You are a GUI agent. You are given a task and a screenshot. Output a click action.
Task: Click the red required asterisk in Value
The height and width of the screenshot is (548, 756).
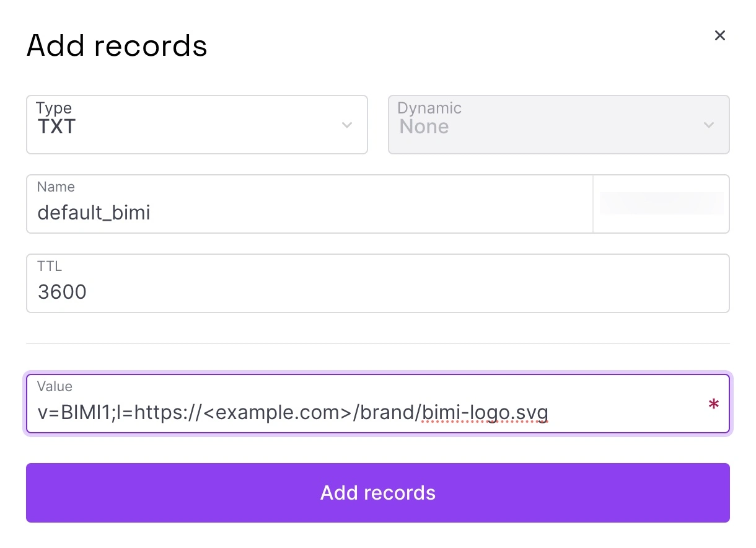click(x=713, y=406)
